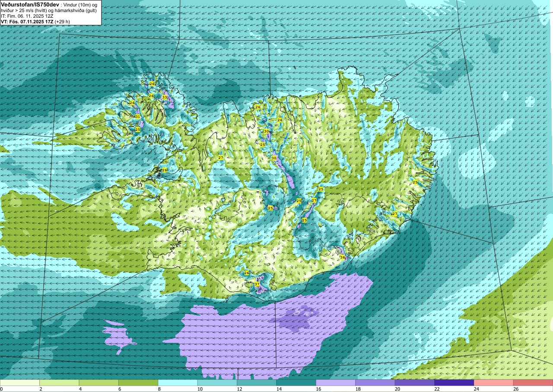Pick the 22–24 m/s dark indigo legend swatch

point(454,383)
